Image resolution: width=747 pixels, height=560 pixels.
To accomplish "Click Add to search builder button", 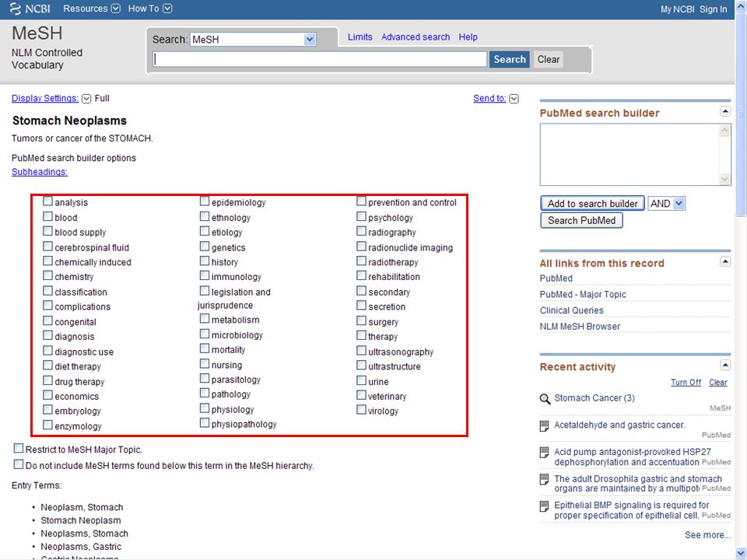I will [592, 203].
